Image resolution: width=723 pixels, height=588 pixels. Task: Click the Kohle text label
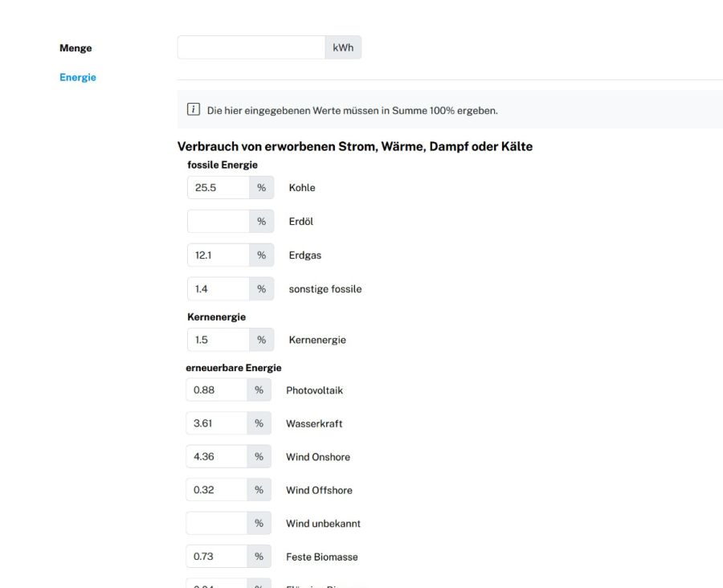click(302, 188)
